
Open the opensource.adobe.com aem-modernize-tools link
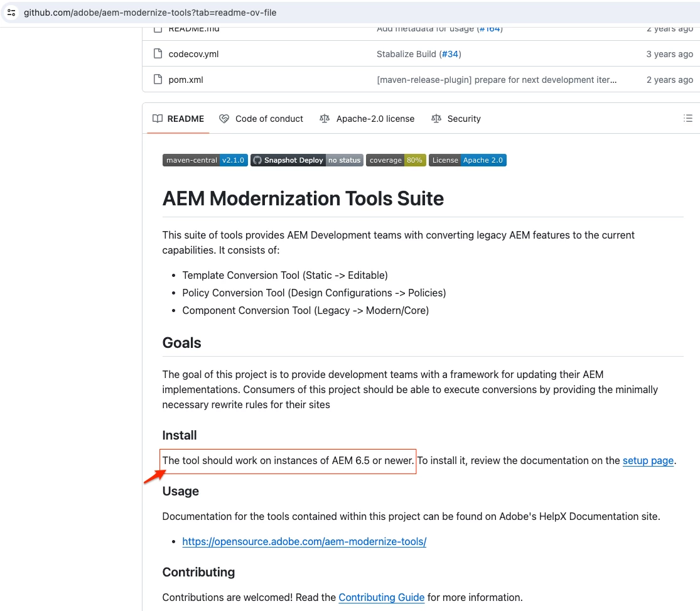304,541
